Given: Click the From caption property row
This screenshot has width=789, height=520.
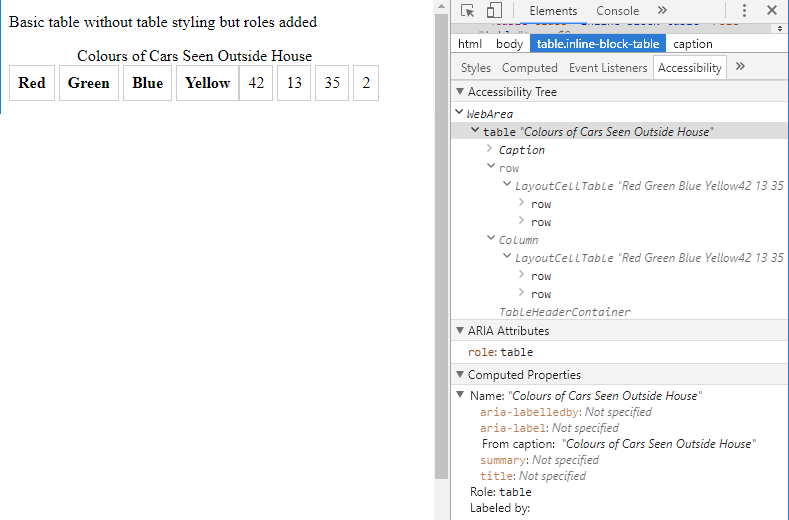Looking at the screenshot, I should pyautogui.click(x=619, y=444).
